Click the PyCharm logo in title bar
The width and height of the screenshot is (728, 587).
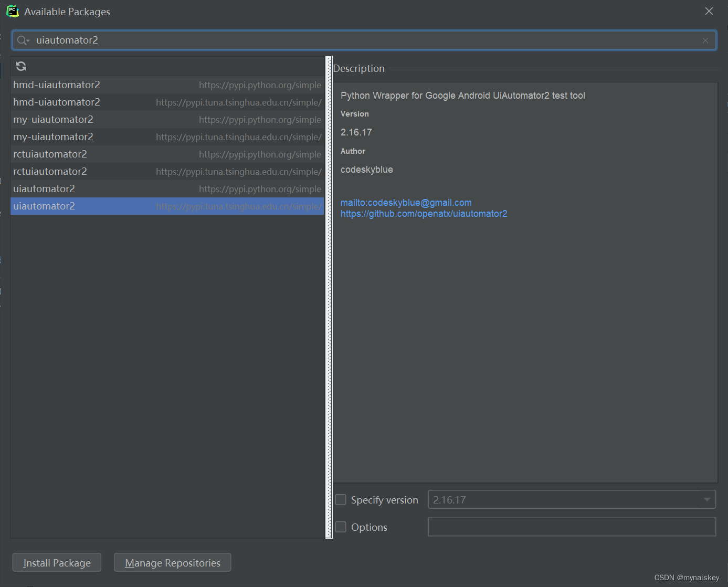(13, 12)
